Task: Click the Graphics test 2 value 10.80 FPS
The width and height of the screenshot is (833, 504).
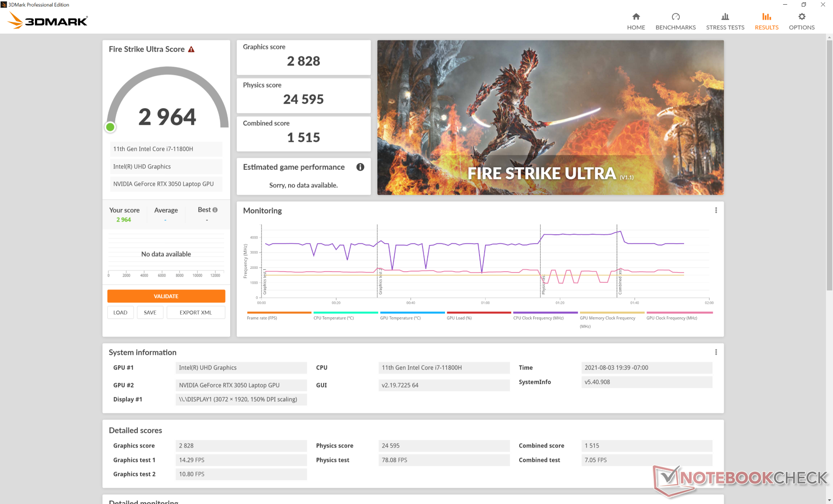Action: (241, 474)
